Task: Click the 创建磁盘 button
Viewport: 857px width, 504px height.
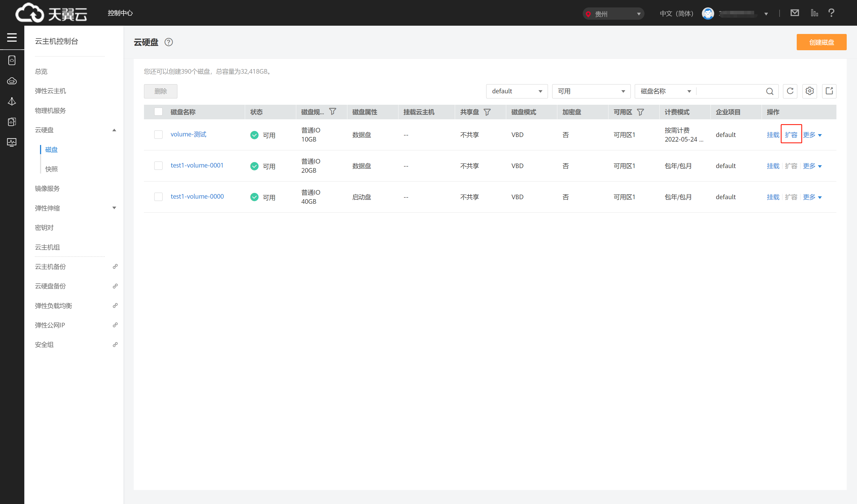Action: pyautogui.click(x=821, y=42)
